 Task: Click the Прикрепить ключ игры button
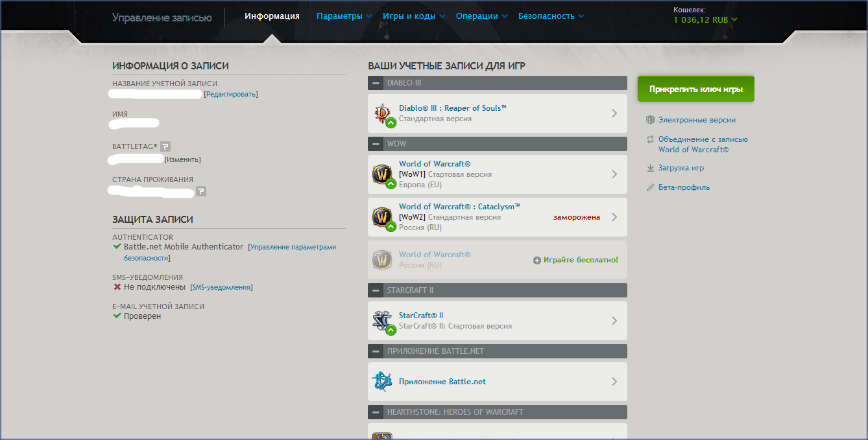click(x=696, y=89)
